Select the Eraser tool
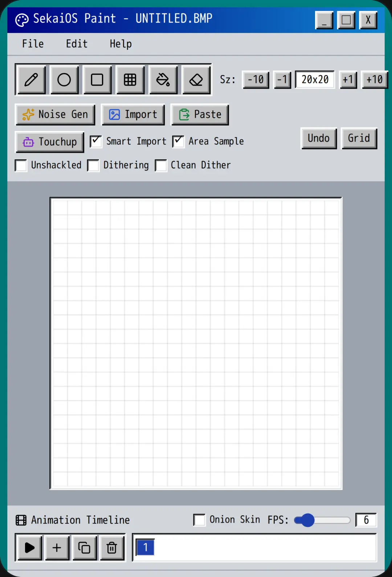The width and height of the screenshot is (392, 577). tap(196, 79)
